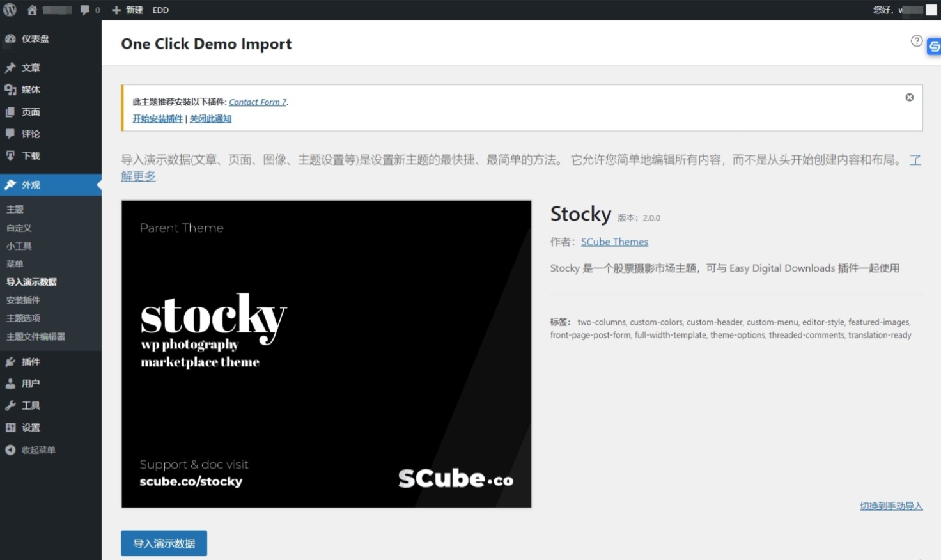Click the Stocky theme title text

[580, 214]
